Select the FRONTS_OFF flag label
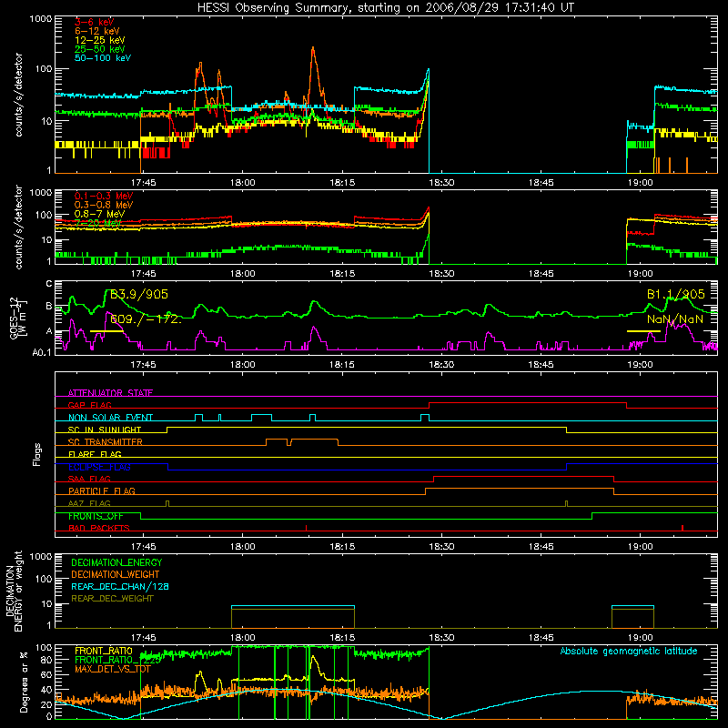Viewport: 728px width, 728px height. (x=96, y=516)
